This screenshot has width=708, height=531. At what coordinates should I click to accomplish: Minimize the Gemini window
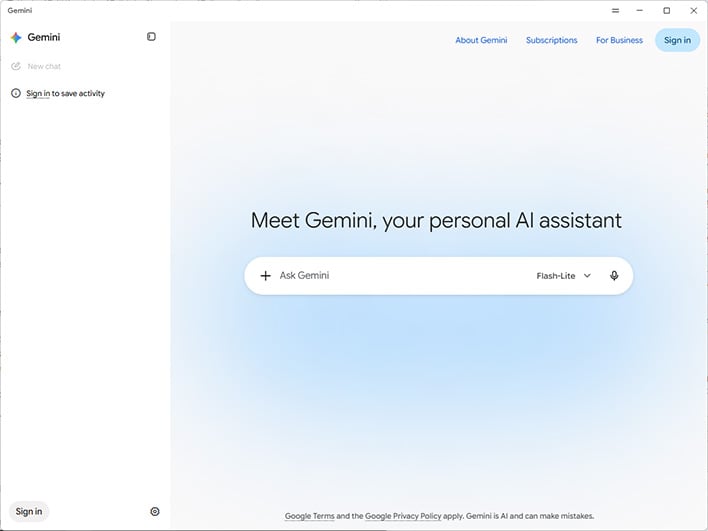(639, 10)
